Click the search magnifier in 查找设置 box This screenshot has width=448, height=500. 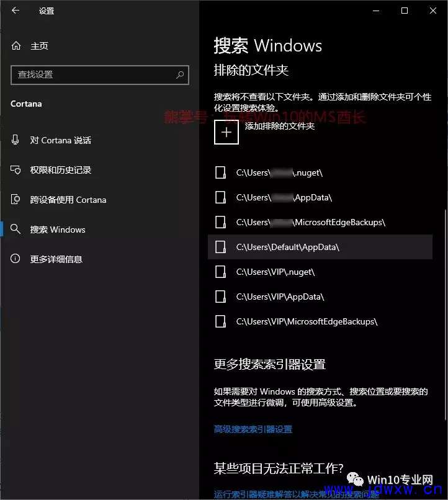[x=180, y=75]
